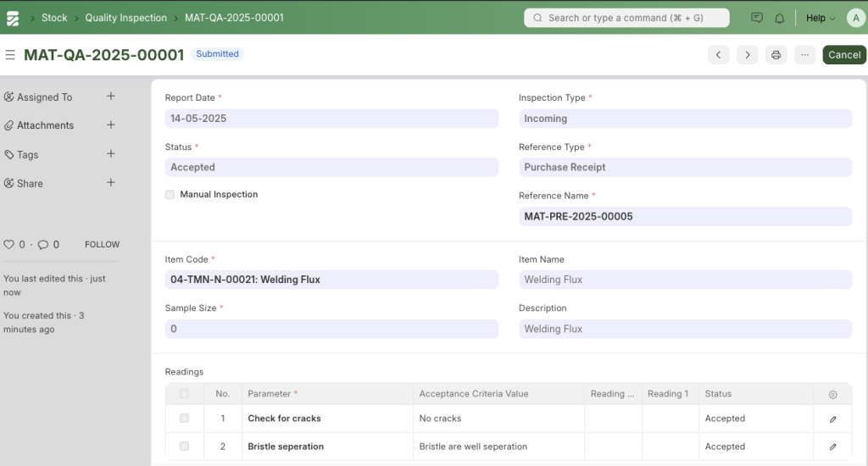868x466 pixels.
Task: Open the app home logo icon
Action: tap(12, 19)
